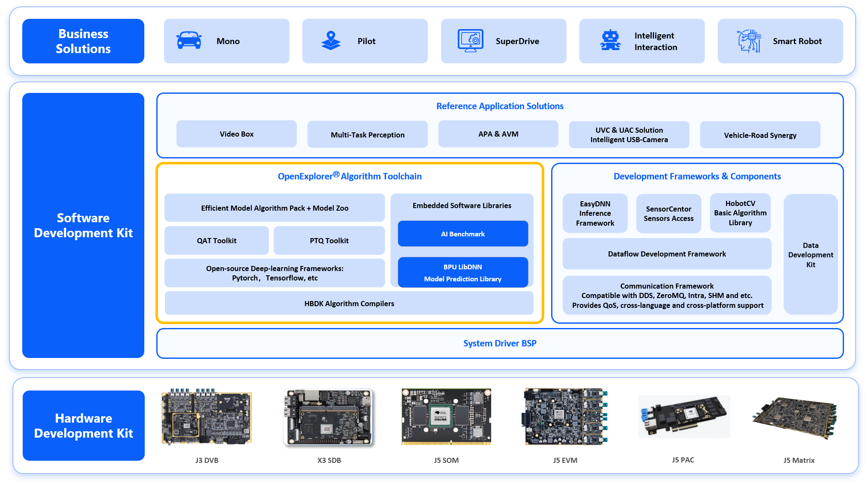Select the QAT Toolkit box
Screen dimensions: 868x486
coord(217,240)
